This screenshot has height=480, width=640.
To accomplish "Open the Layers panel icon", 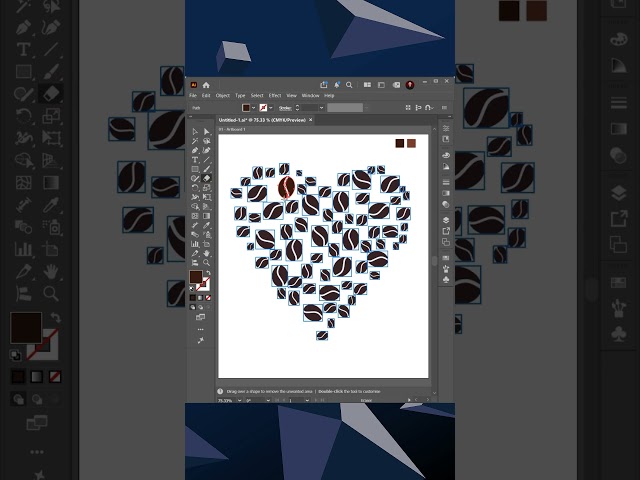I will (446, 220).
